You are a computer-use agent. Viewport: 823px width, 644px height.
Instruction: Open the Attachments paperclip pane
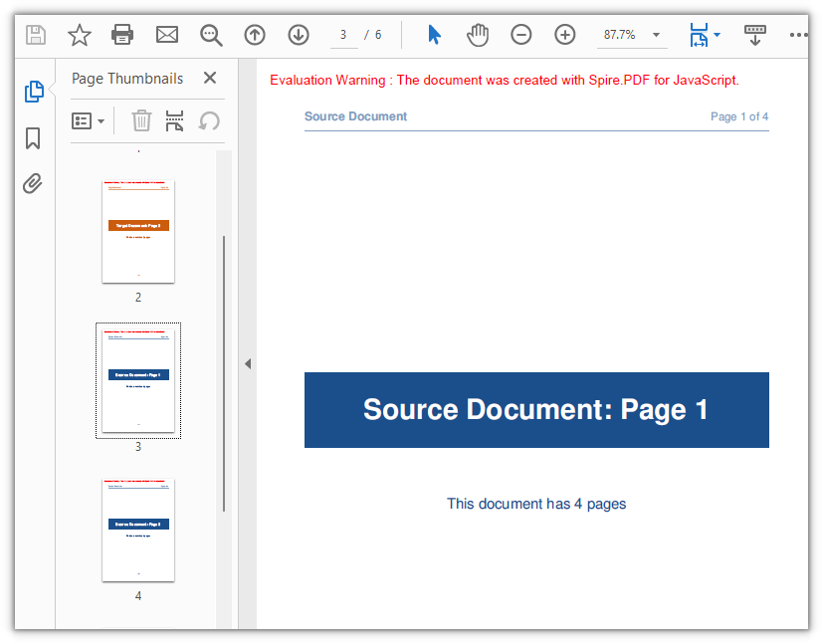coord(33,184)
